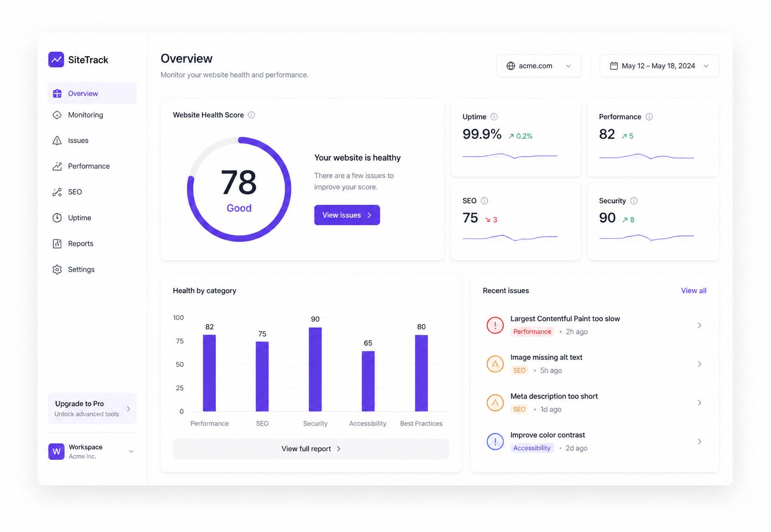
Task: Click the Upgrade to Pro chevron arrow
Action: click(128, 409)
